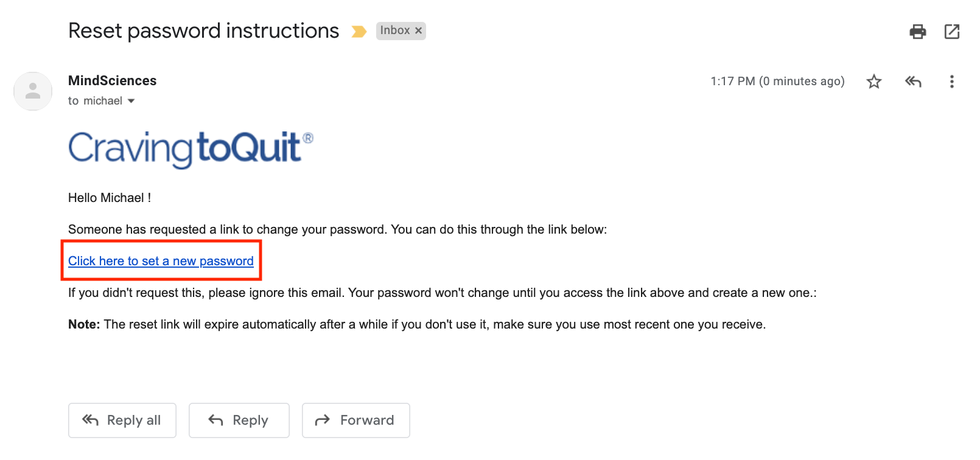Remove the Inbox label via its x
The image size is (980, 460).
[x=419, y=30]
